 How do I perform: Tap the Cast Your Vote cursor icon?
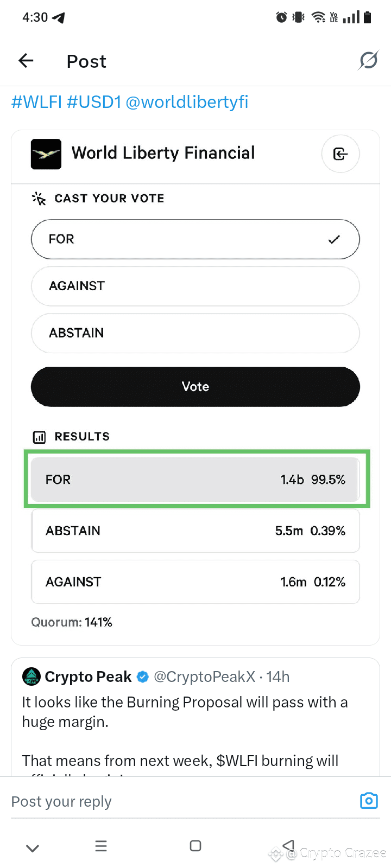click(39, 199)
